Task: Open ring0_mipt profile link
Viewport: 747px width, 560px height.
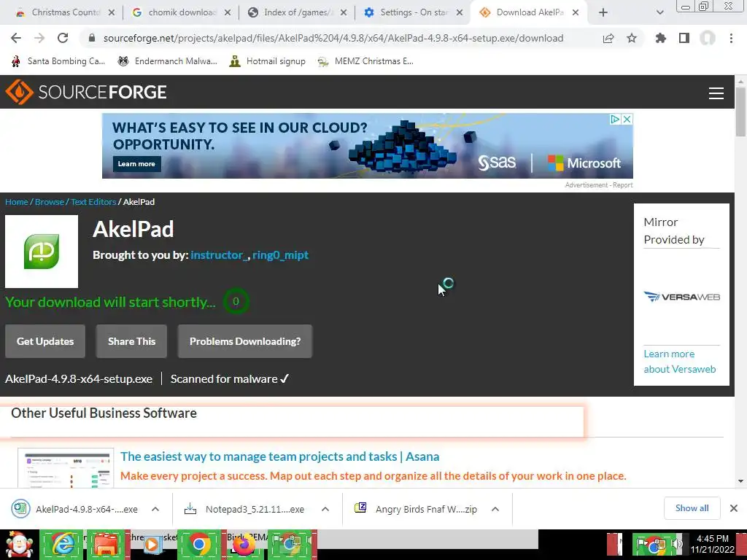Action: 281,254
